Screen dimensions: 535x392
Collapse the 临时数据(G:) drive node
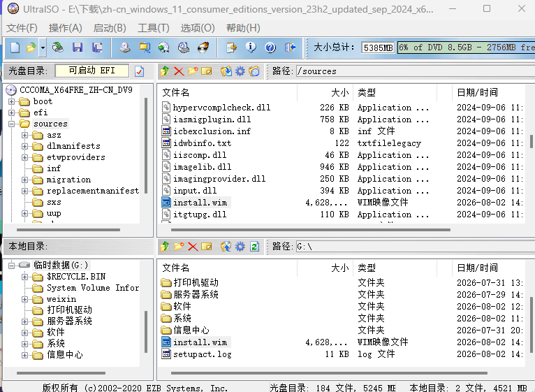[12, 266]
